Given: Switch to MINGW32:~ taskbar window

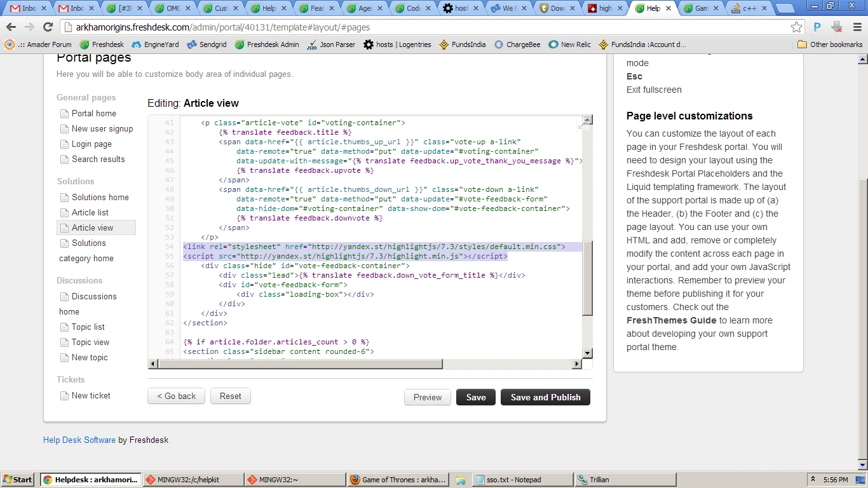Looking at the screenshot, I should pyautogui.click(x=295, y=480).
